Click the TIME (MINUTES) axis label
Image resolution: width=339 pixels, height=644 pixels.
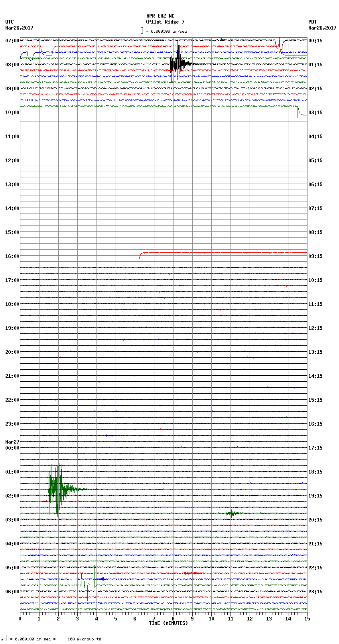pos(168,623)
